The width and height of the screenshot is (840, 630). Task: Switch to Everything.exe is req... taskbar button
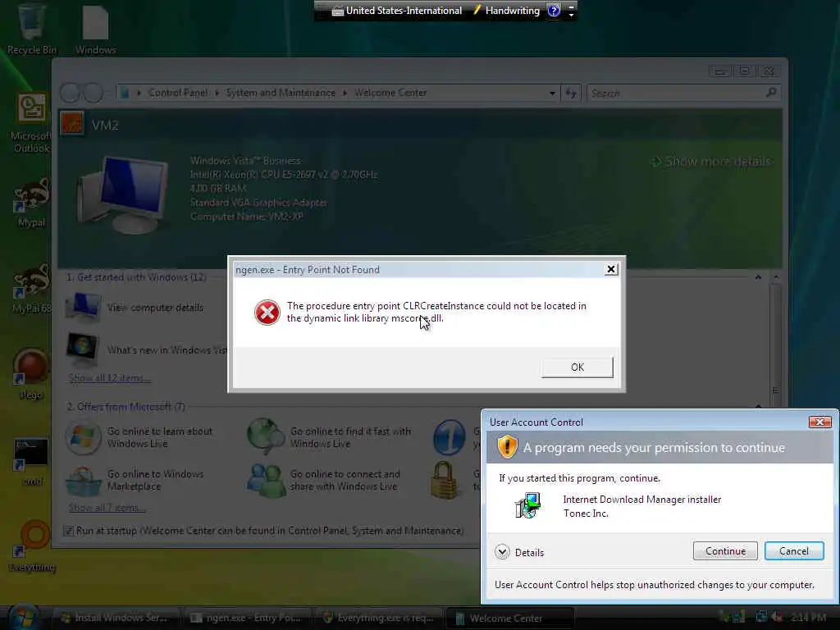click(x=379, y=618)
